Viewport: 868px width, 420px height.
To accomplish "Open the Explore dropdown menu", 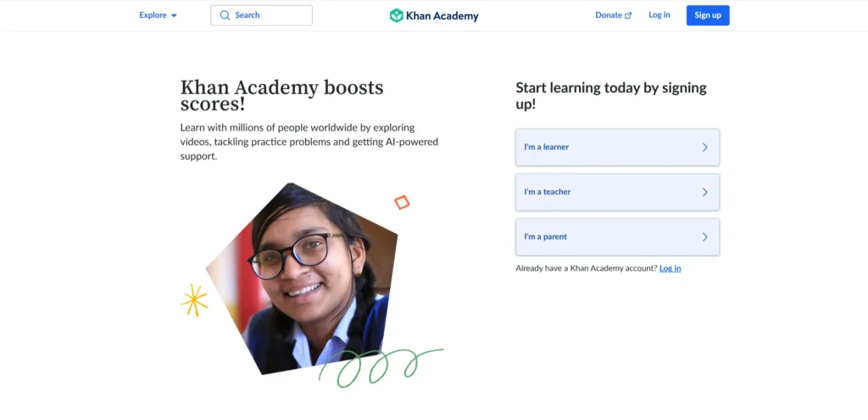I will [x=158, y=15].
